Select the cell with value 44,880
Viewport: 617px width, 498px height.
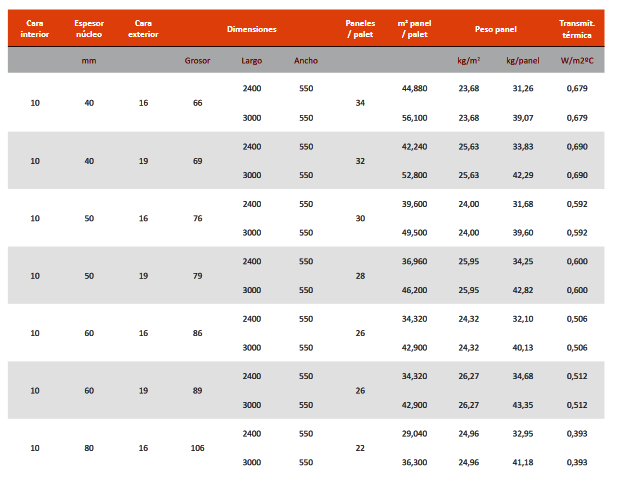point(414,89)
